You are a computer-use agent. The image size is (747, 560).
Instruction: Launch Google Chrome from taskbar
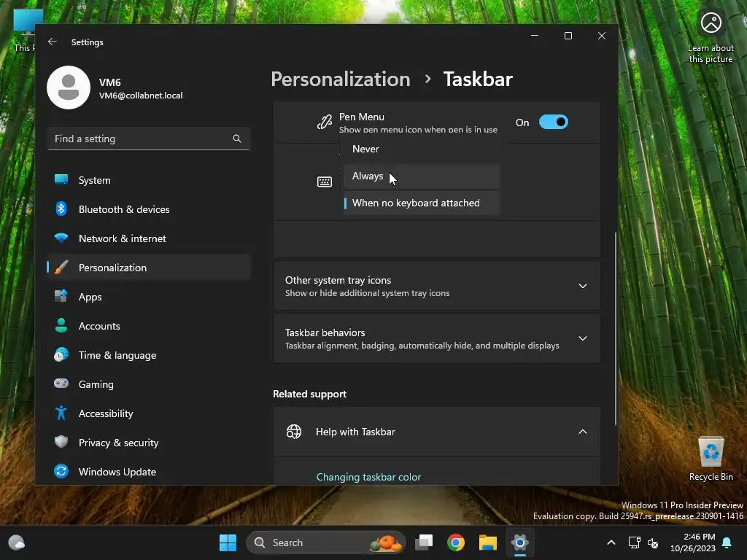coord(456,542)
